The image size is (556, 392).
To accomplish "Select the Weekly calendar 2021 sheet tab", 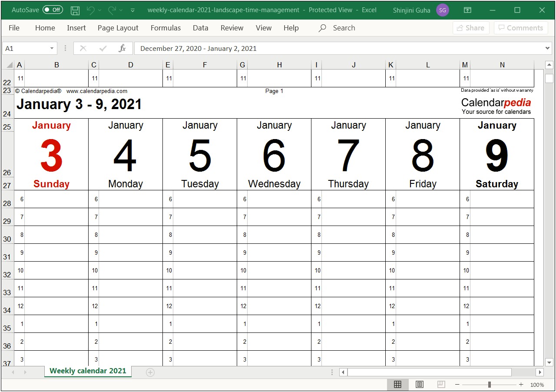I will tap(88, 371).
